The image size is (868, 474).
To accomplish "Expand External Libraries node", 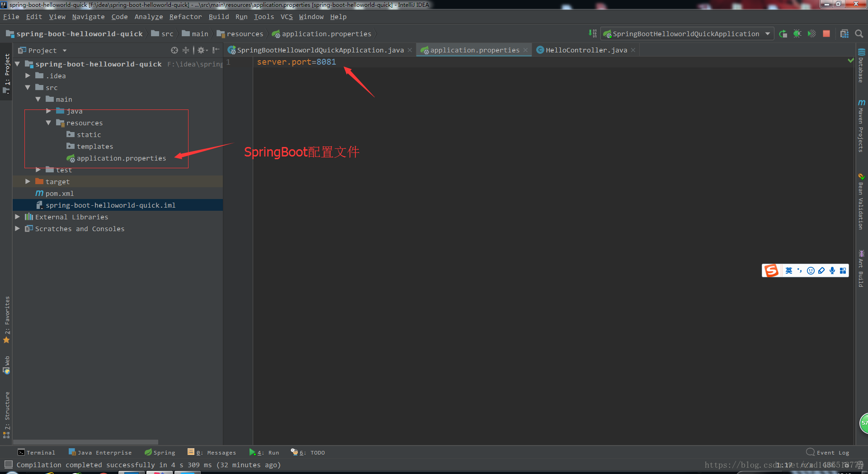I will pyautogui.click(x=17, y=217).
